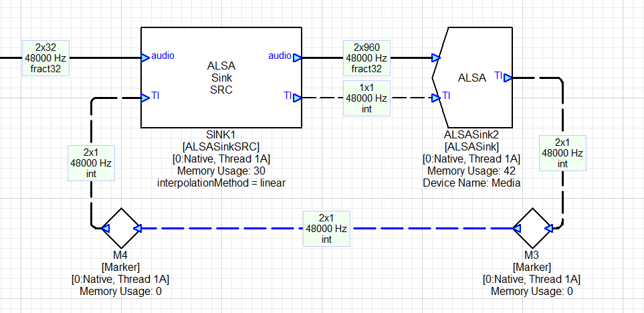Click the ALSASink2 module name text
This screenshot has height=313, width=644.
(x=471, y=134)
